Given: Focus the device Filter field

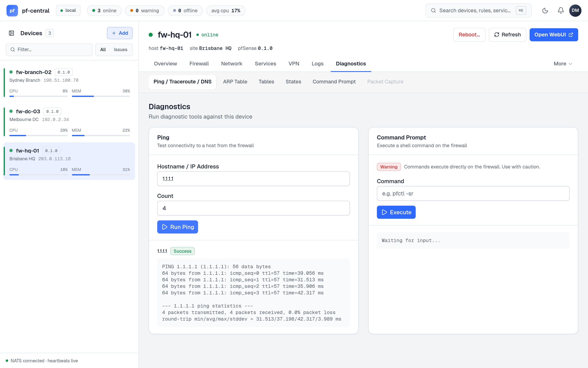Looking at the screenshot, I should 49,50.
